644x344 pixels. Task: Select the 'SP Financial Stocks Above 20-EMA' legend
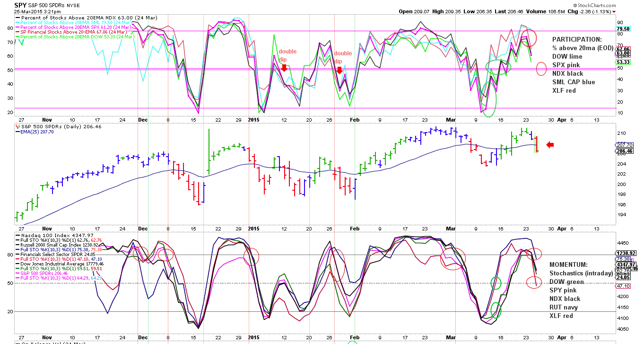(x=71, y=32)
